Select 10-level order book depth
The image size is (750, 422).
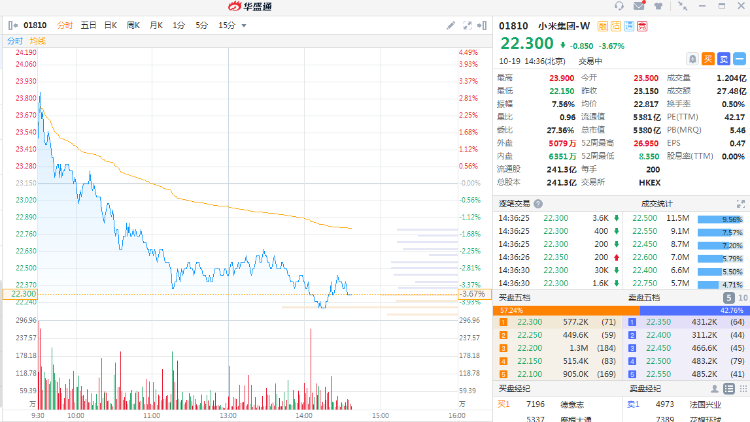click(x=743, y=298)
